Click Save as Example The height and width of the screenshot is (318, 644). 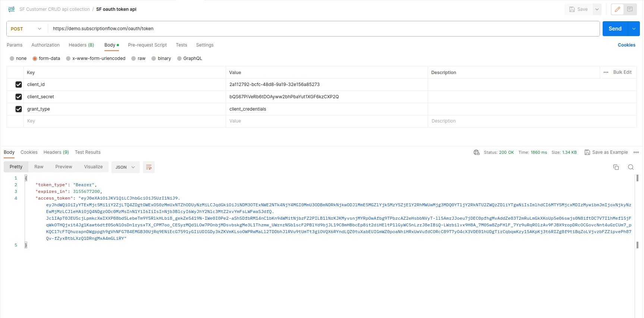(x=606, y=152)
